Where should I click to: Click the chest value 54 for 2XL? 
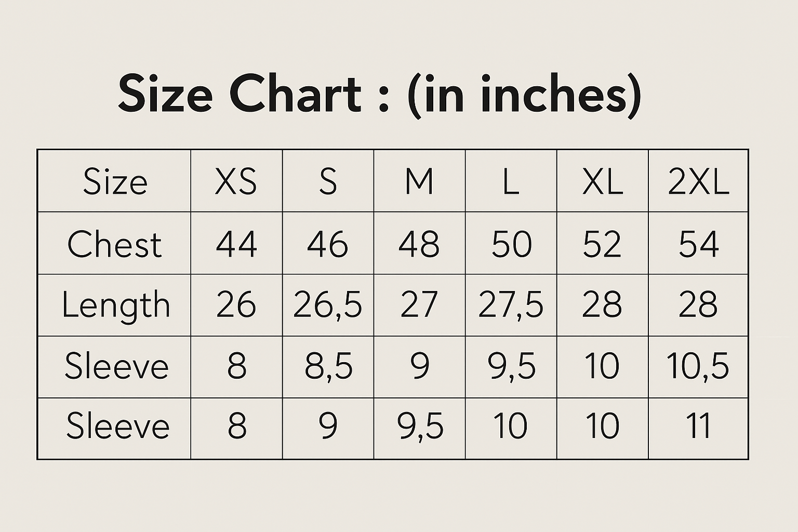point(698,244)
